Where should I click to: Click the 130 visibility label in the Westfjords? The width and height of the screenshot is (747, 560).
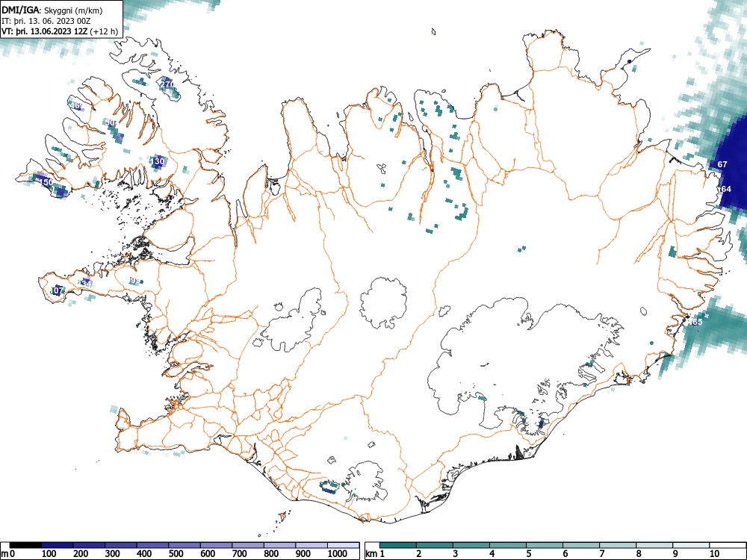pyautogui.click(x=158, y=161)
